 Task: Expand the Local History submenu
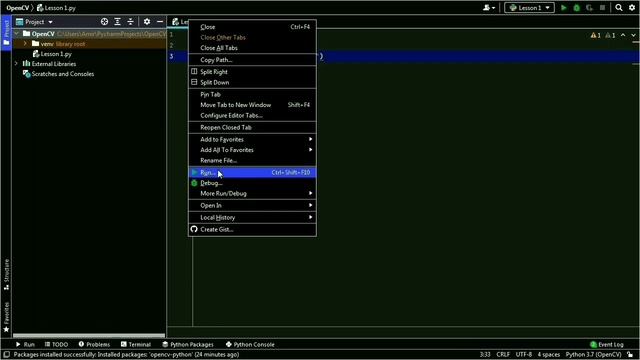(252, 218)
